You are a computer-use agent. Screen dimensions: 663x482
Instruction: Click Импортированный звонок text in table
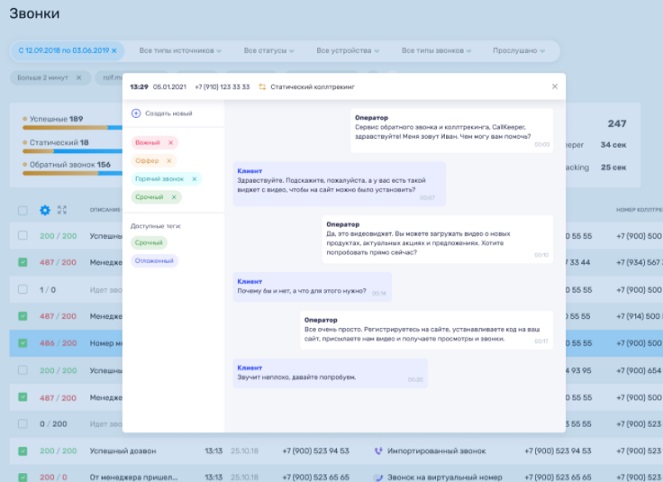(x=436, y=451)
